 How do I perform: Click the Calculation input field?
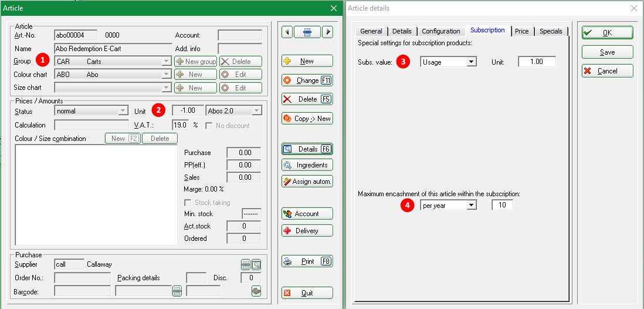(x=91, y=125)
